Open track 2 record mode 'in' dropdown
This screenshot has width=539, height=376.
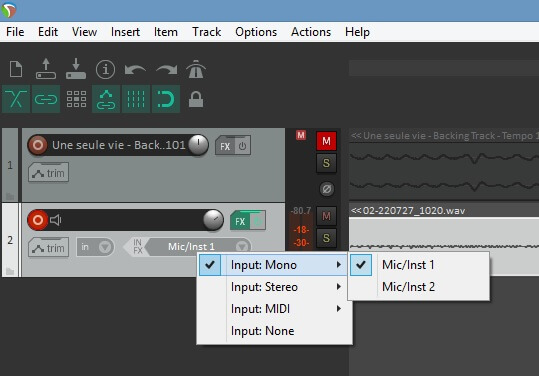95,247
